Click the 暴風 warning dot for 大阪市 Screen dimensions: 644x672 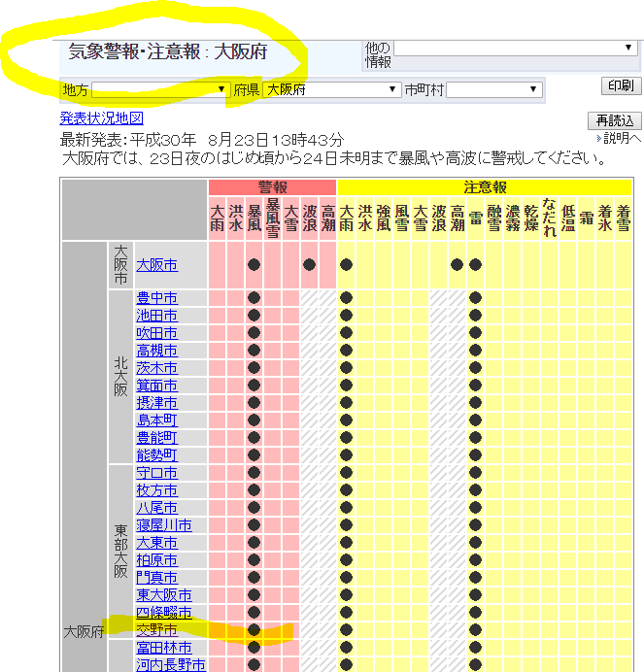coord(254,265)
